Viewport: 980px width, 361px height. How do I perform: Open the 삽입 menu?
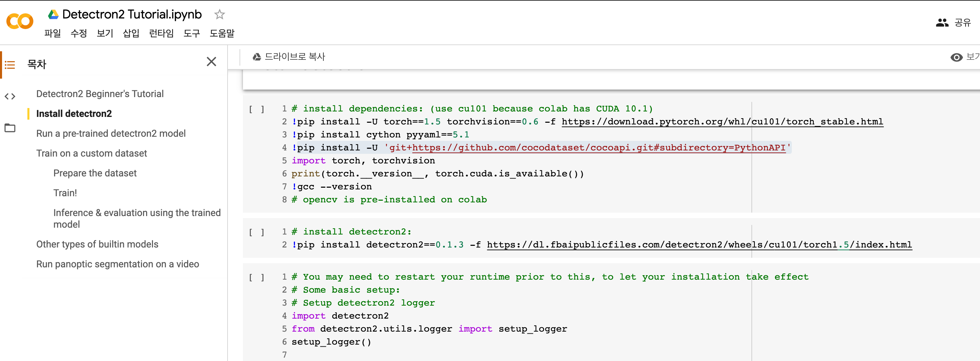click(x=131, y=34)
